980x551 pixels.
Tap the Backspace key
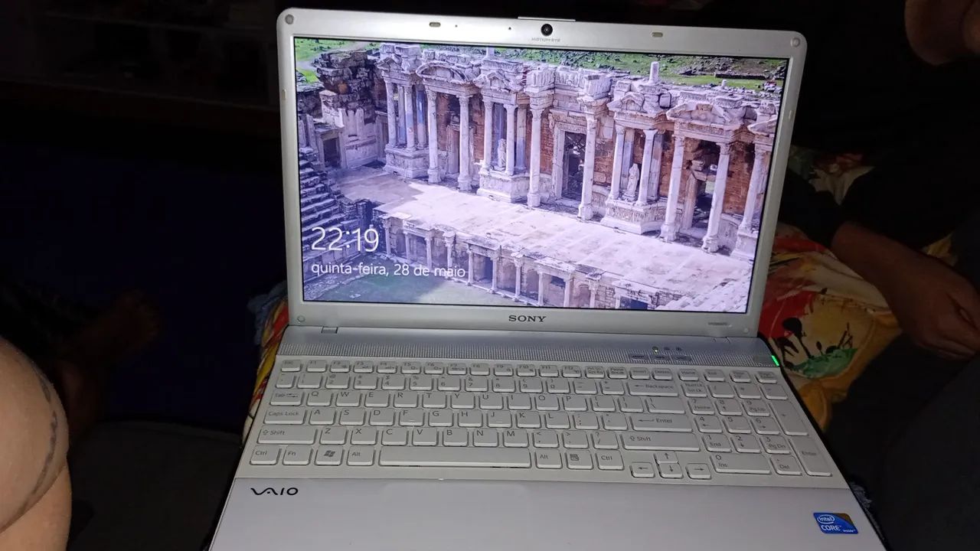pyautogui.click(x=655, y=388)
